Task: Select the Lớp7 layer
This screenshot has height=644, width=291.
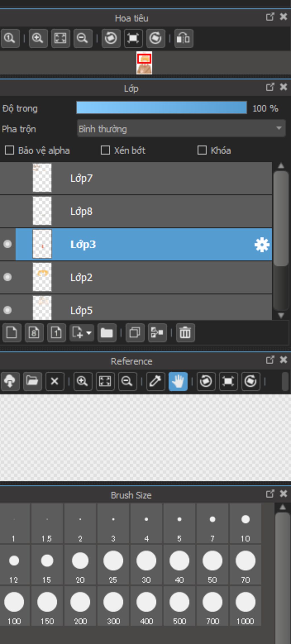Action: point(142,178)
